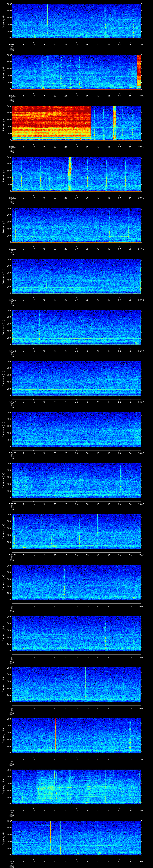This screenshot has height=868, width=153.
Task: Open the spectrogram panel starting at 13:22:00
Action: [x=76, y=327]
